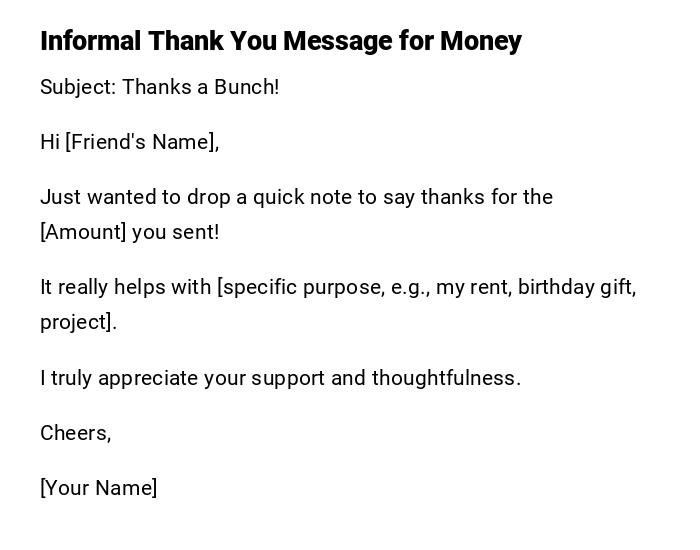Click the '[Friend's Name]' placeholder
This screenshot has height=550, width=700.
coord(142,142)
